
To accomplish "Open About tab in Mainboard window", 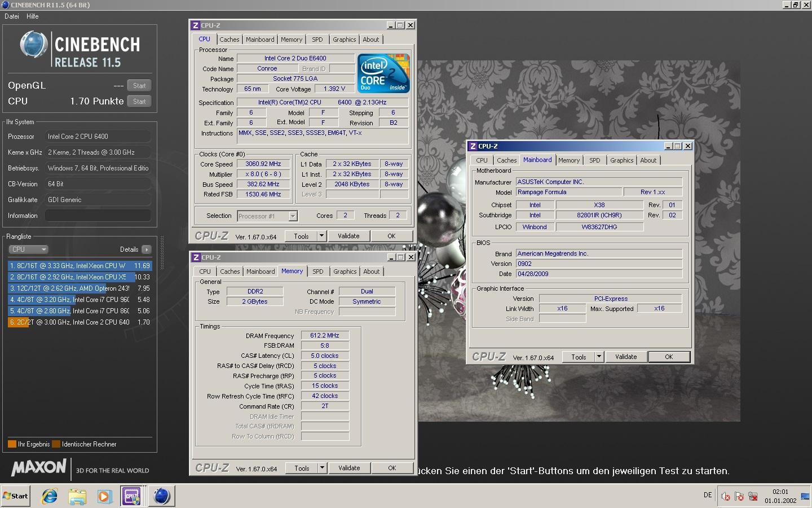I will (648, 160).
